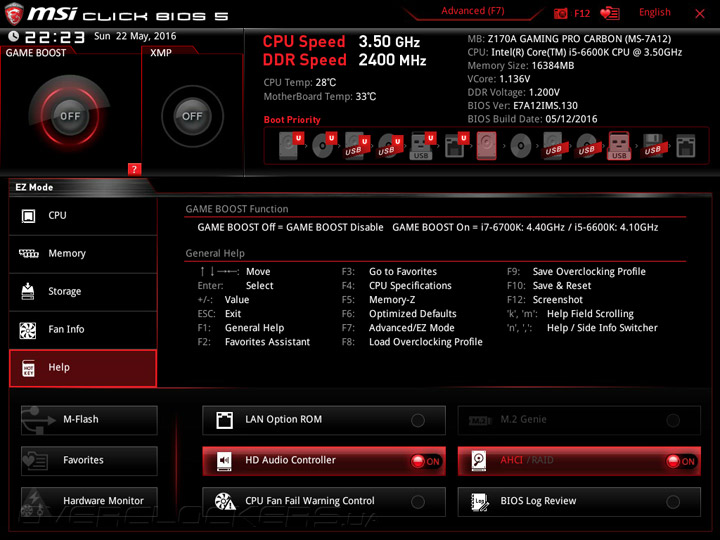
Task: Choose the UEFI USB key boot device
Action: pos(422,146)
